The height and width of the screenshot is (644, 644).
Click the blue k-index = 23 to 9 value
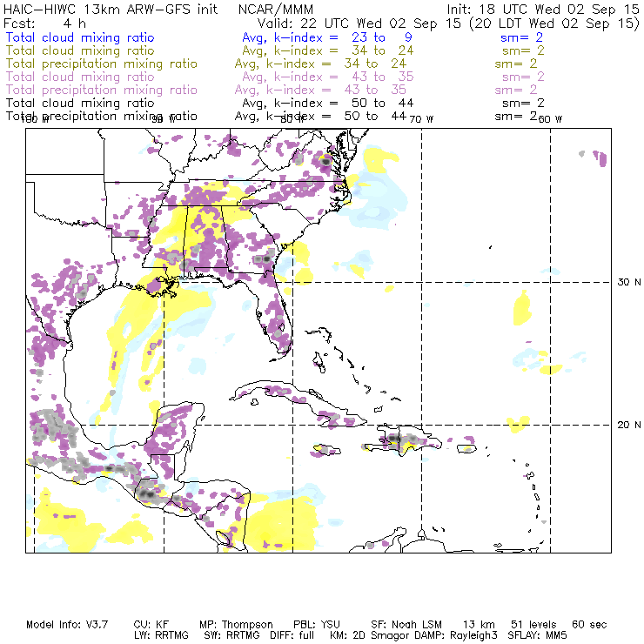click(x=327, y=37)
